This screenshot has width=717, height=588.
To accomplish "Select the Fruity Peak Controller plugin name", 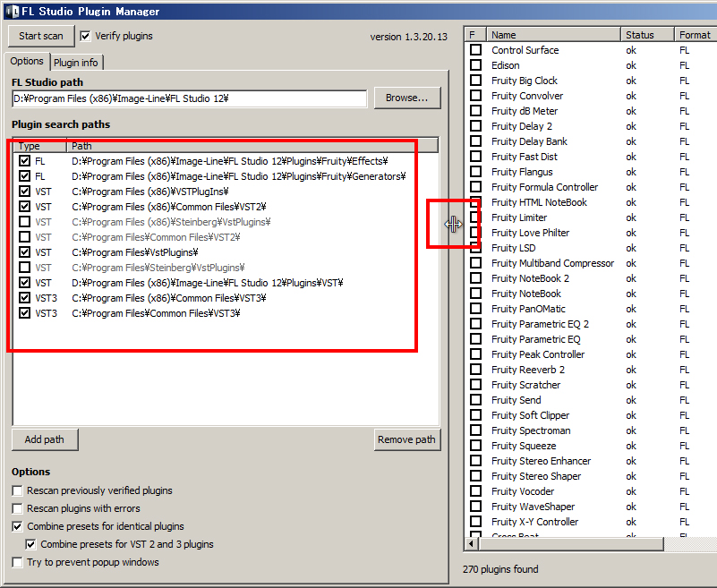I will point(538,354).
